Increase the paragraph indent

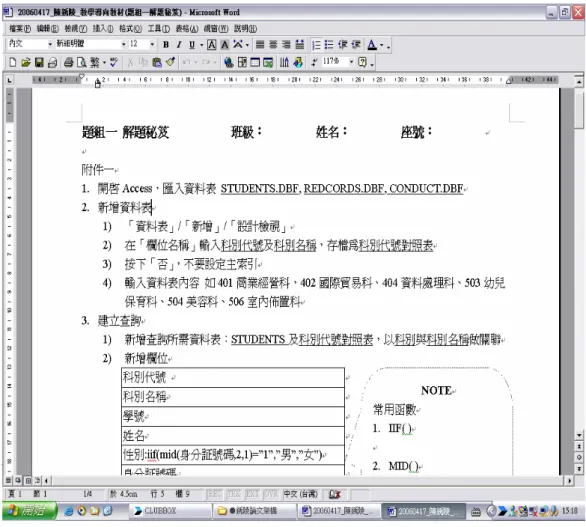coord(356,45)
